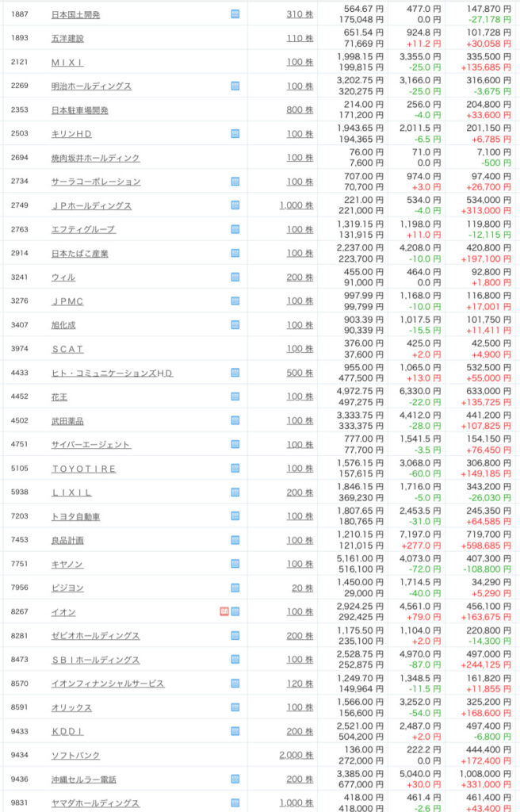Viewport: 520px width, 812px height.
Task: Click the blue icon in the オリックス row
Action: tap(235, 707)
